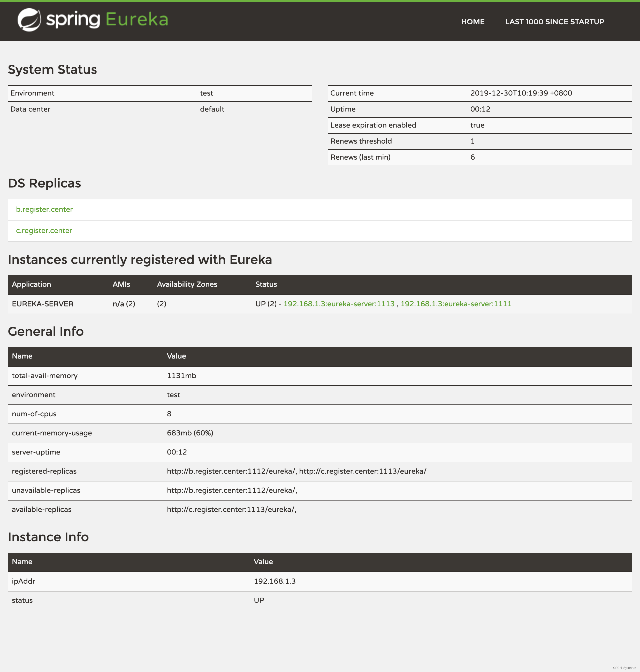Viewport: 640px width, 672px height.
Task: Open the HOME navigation item
Action: pyautogui.click(x=473, y=22)
